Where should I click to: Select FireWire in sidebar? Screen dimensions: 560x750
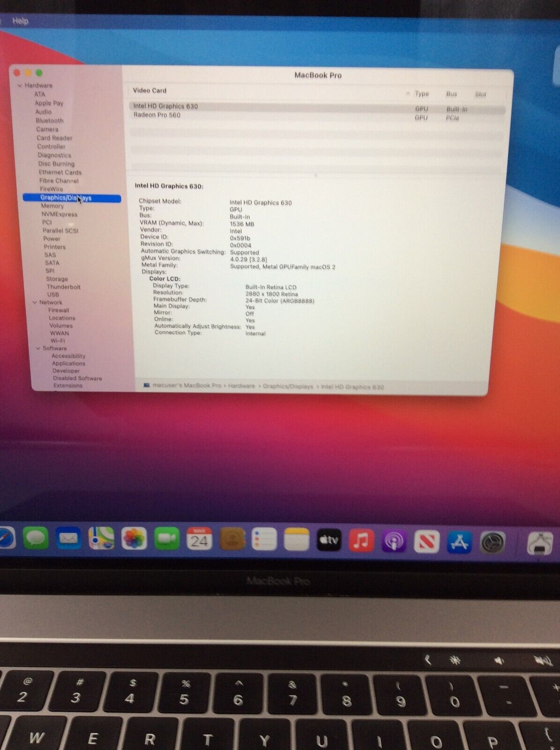pyautogui.click(x=51, y=189)
